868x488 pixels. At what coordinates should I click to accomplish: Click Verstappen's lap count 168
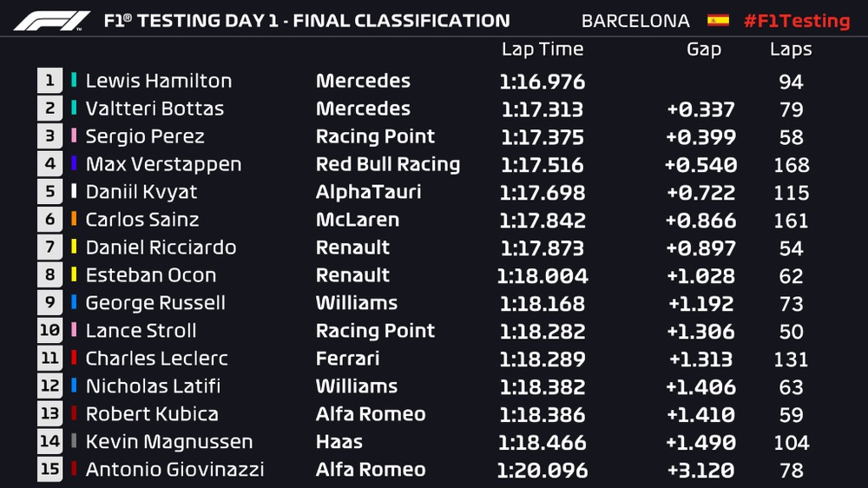click(791, 165)
